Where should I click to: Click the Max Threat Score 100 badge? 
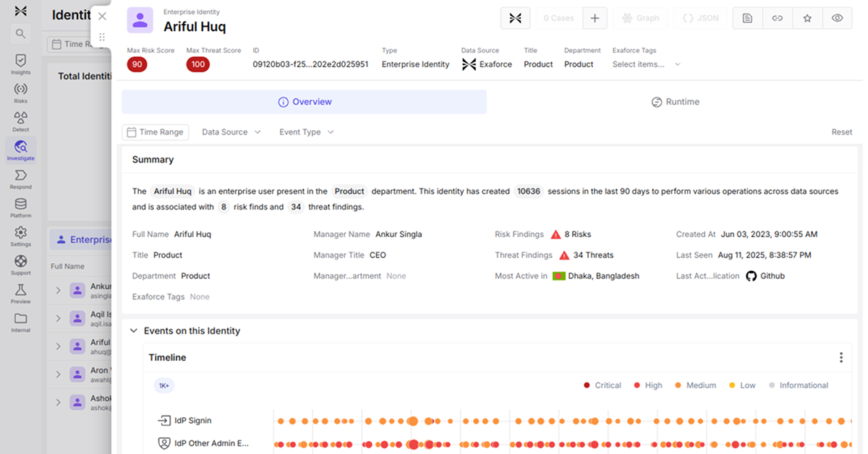(197, 64)
